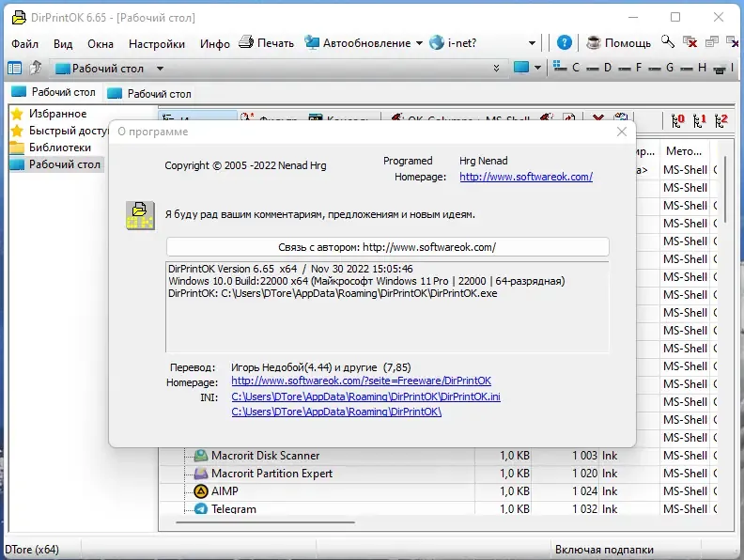The image size is (744, 560).
Task: Open Помощь with the coffee cup
Action: point(619,42)
